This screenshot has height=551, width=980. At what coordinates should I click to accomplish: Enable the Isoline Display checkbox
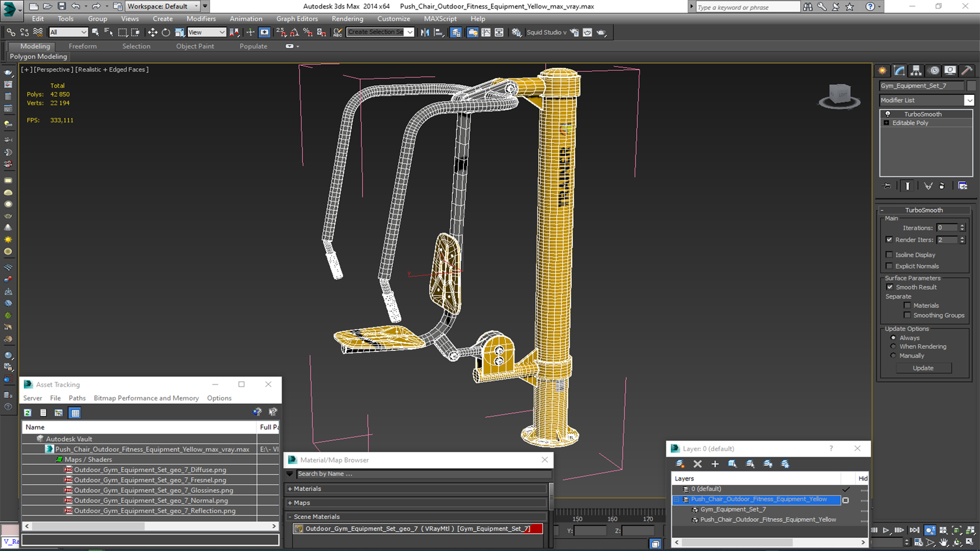pos(890,255)
